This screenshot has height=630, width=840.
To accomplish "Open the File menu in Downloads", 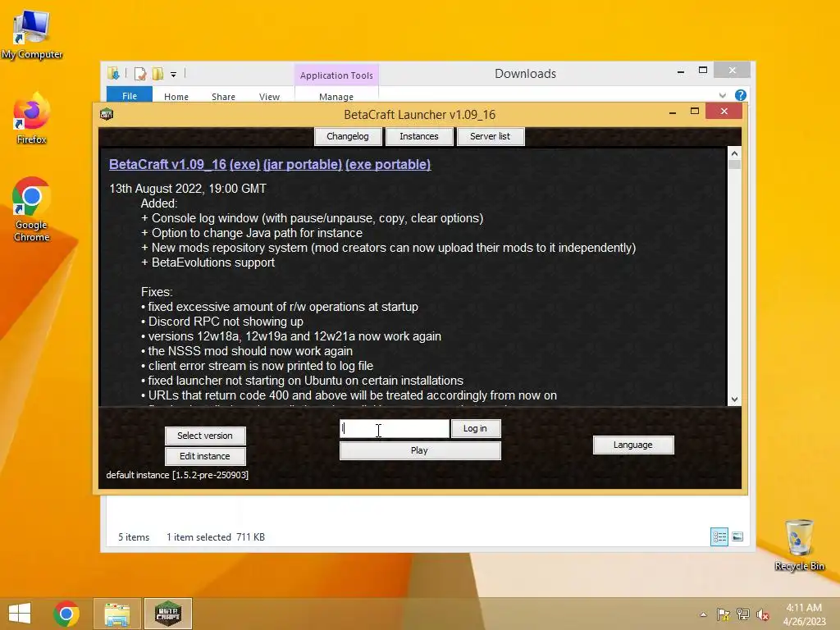I will tap(130, 95).
